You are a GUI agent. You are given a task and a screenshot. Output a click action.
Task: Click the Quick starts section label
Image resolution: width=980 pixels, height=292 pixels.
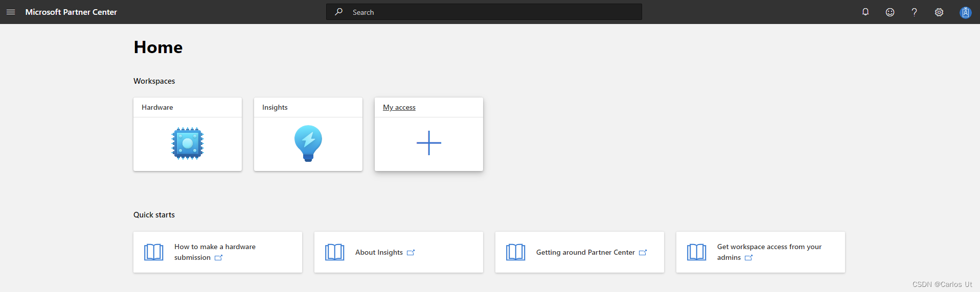coord(154,214)
